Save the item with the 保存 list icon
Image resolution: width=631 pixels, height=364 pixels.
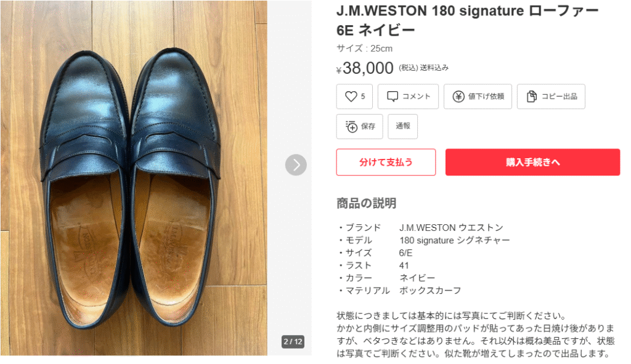click(352, 127)
